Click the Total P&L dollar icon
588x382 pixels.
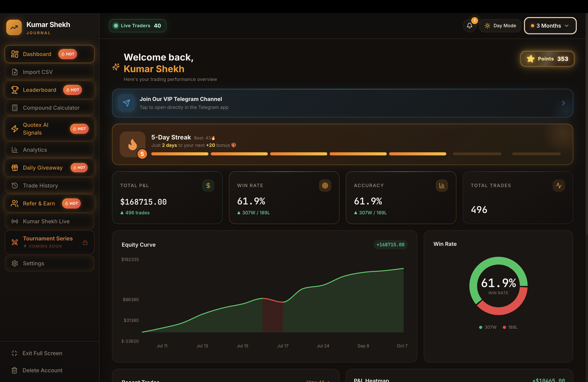click(x=208, y=186)
